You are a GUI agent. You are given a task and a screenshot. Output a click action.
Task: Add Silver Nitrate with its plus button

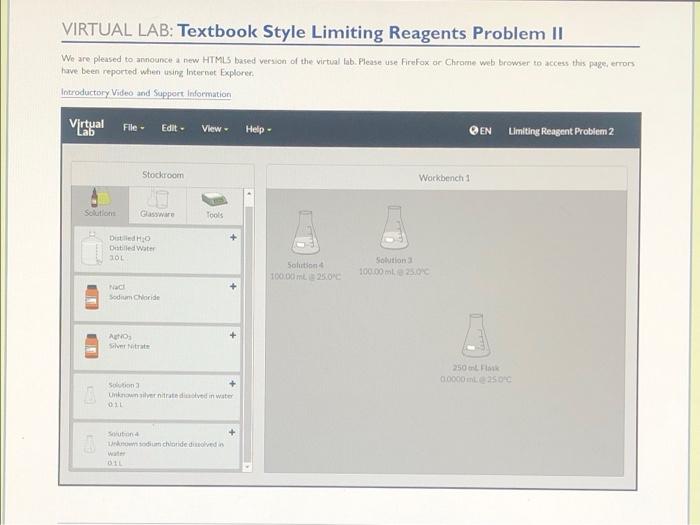233,335
